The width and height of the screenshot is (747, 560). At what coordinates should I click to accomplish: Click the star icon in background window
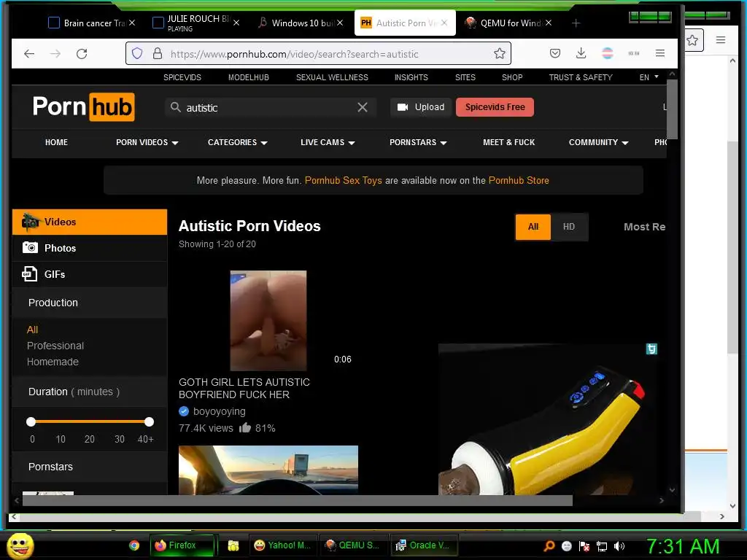click(692, 40)
